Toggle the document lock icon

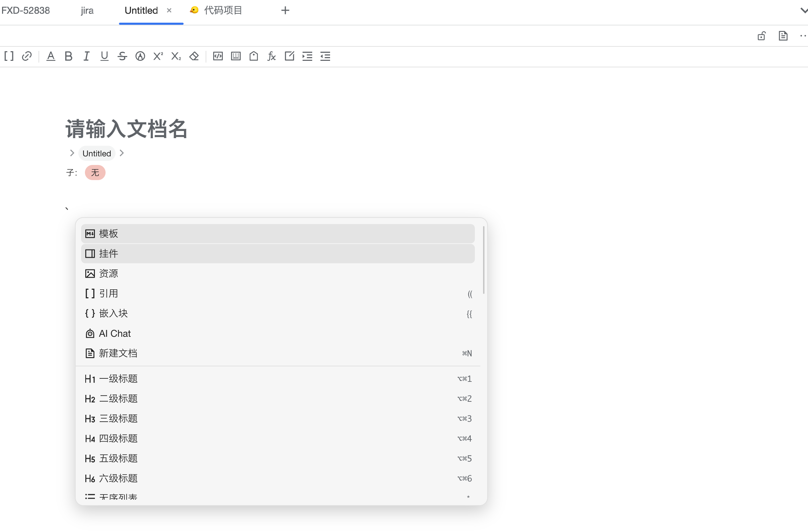coord(762,35)
